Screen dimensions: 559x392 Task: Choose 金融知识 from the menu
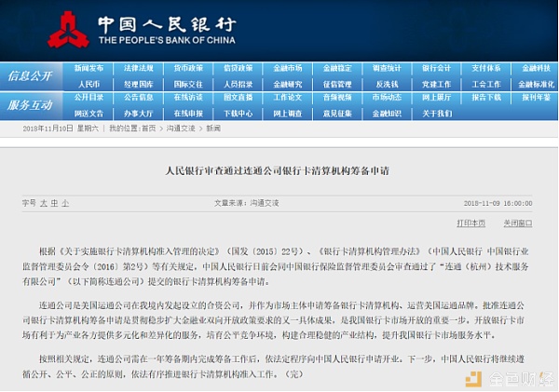[x=387, y=114]
